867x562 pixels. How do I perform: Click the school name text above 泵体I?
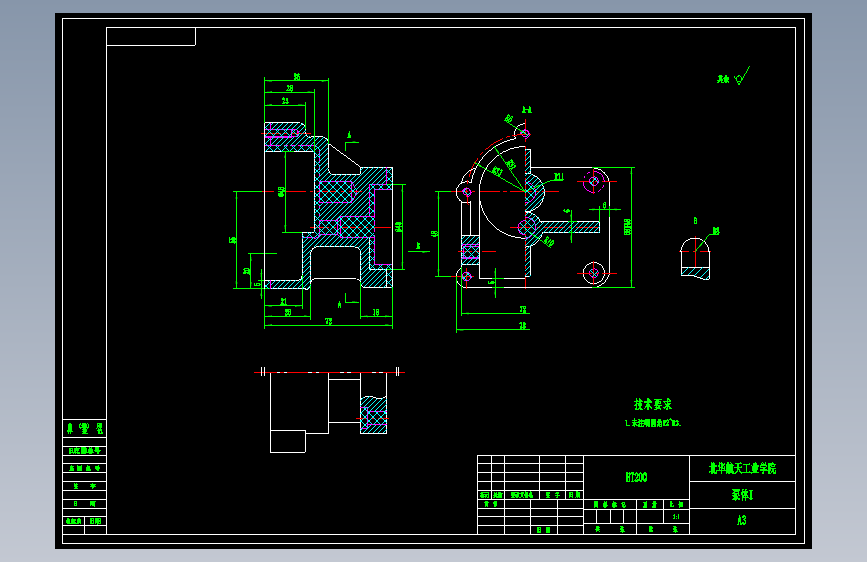pos(742,469)
